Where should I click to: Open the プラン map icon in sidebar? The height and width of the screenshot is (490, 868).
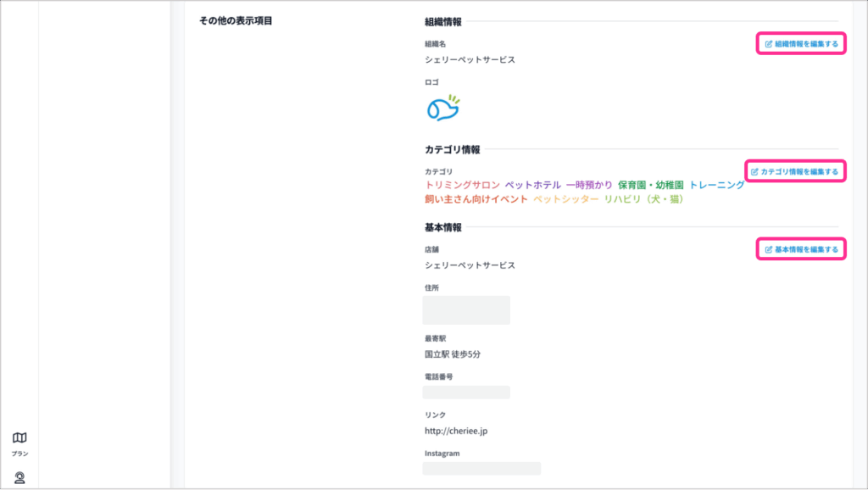pos(19,438)
